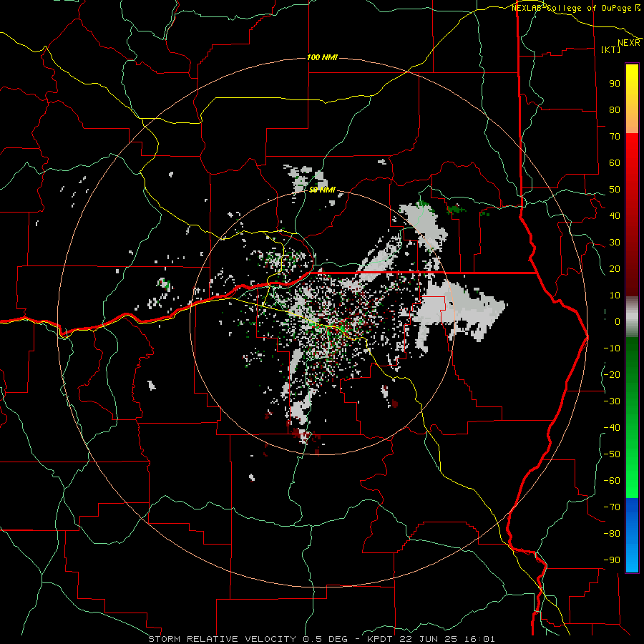Screen dimensions: 644x644
Task: Click the -80 value on velocity scale
Action: coord(612,534)
